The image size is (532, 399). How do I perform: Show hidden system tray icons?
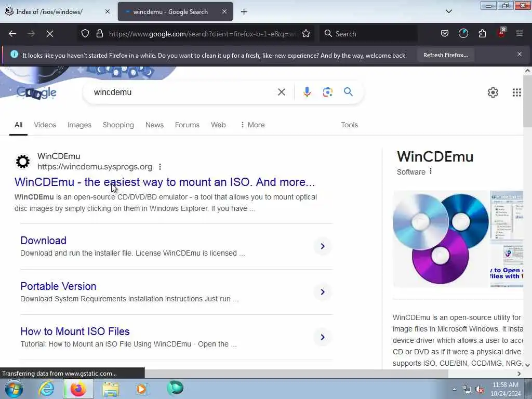click(454, 390)
